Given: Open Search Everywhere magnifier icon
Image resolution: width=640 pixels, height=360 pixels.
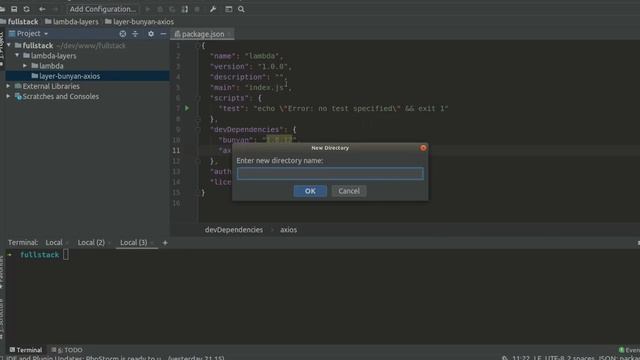Looking at the screenshot, I should [241, 9].
